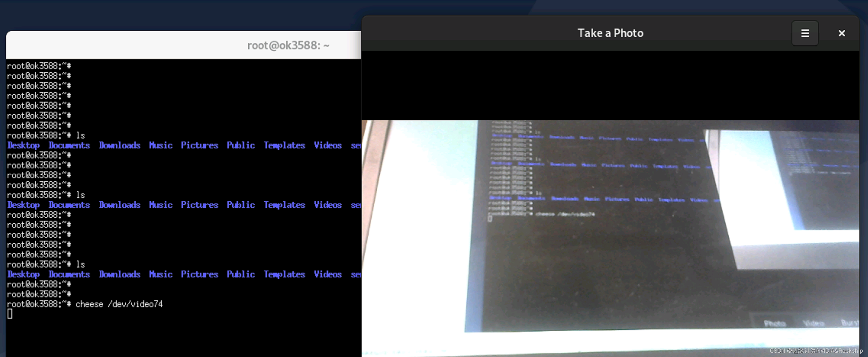The image size is (868, 357).
Task: Click the hollow cursor block in terminal
Action: [x=10, y=314]
